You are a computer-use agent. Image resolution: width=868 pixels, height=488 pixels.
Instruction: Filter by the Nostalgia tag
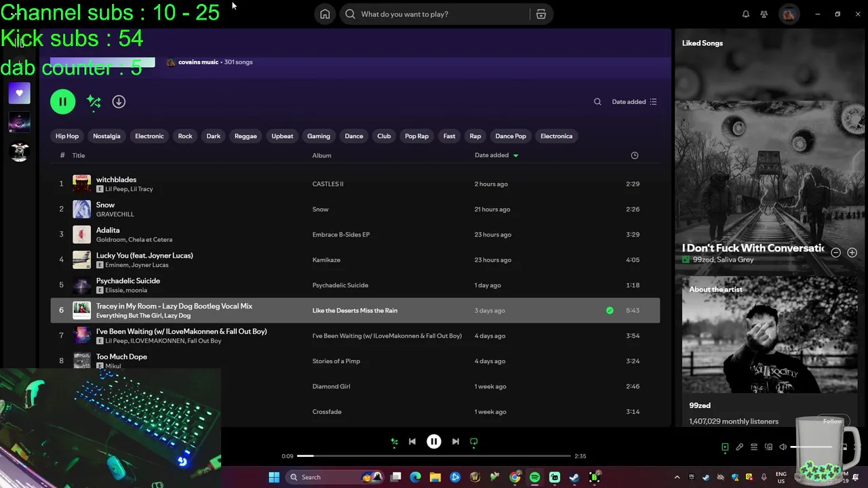point(106,136)
